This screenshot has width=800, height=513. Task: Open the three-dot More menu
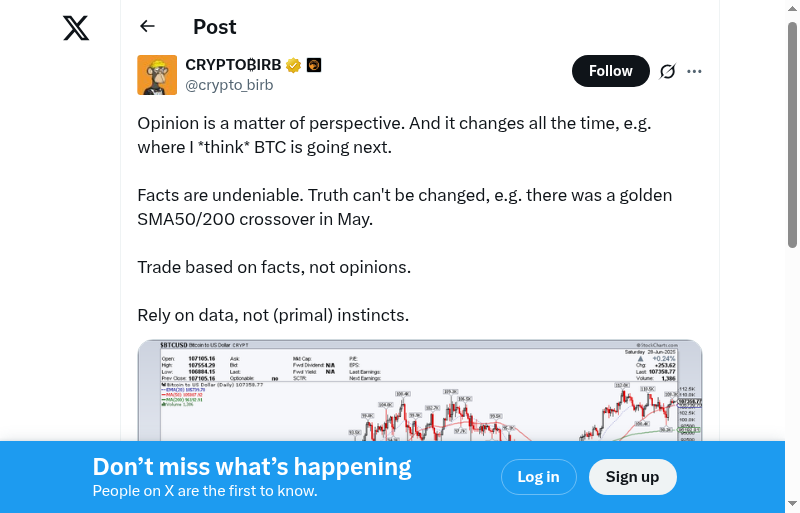pos(695,71)
